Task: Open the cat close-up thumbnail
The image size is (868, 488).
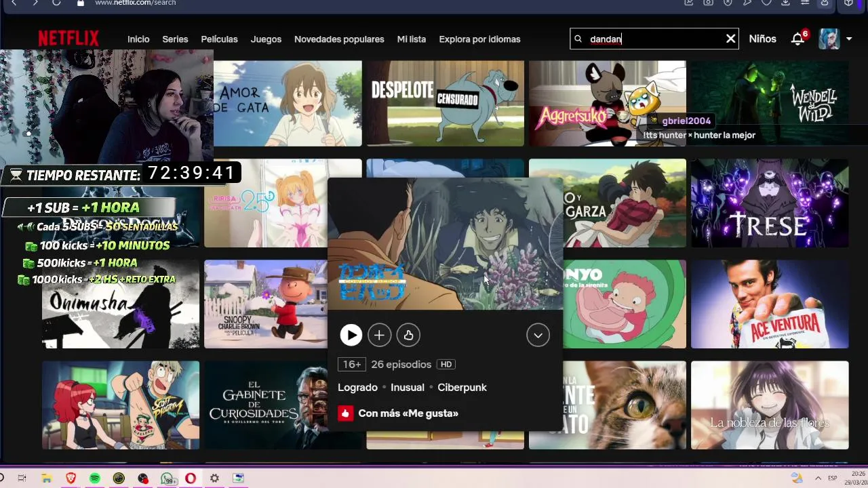Action: coord(625,405)
